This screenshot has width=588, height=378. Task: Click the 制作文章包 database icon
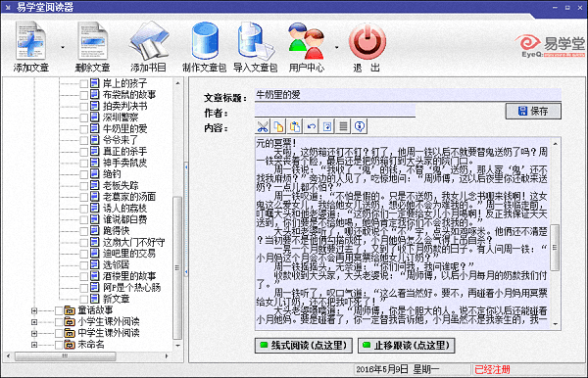click(205, 41)
